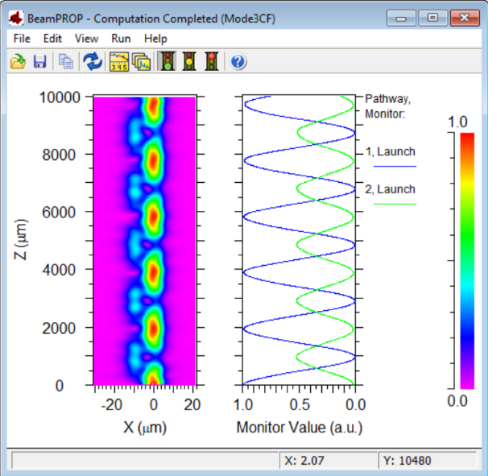
Task: Click the 2000 tick label on Z axis
Action: (59, 328)
